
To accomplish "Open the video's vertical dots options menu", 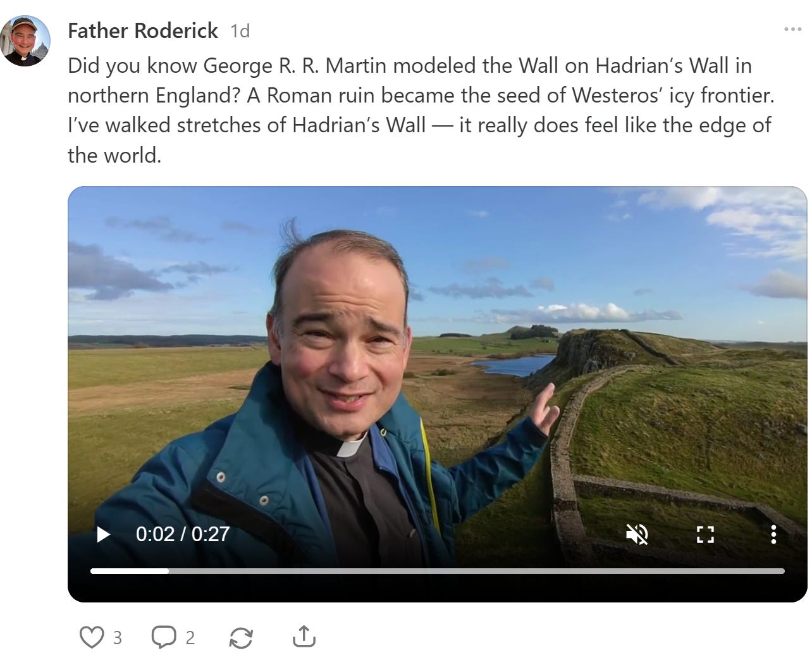I will (x=773, y=535).
